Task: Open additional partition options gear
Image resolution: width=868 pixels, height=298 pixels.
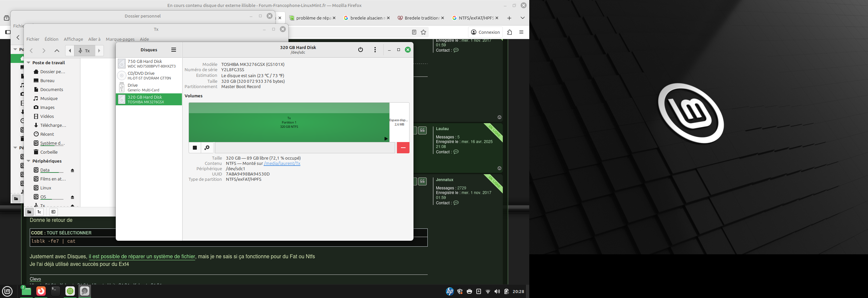Action: coord(207,148)
